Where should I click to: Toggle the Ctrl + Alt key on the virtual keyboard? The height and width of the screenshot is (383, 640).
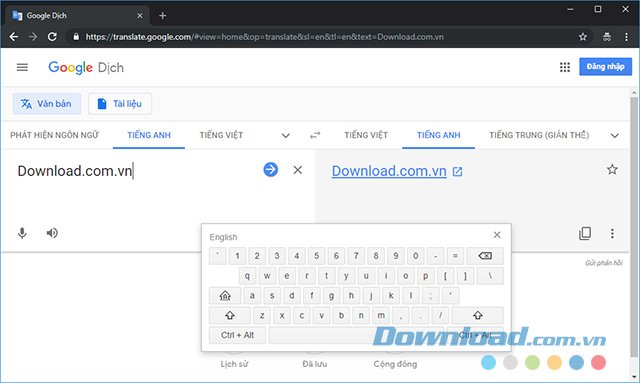pos(237,335)
